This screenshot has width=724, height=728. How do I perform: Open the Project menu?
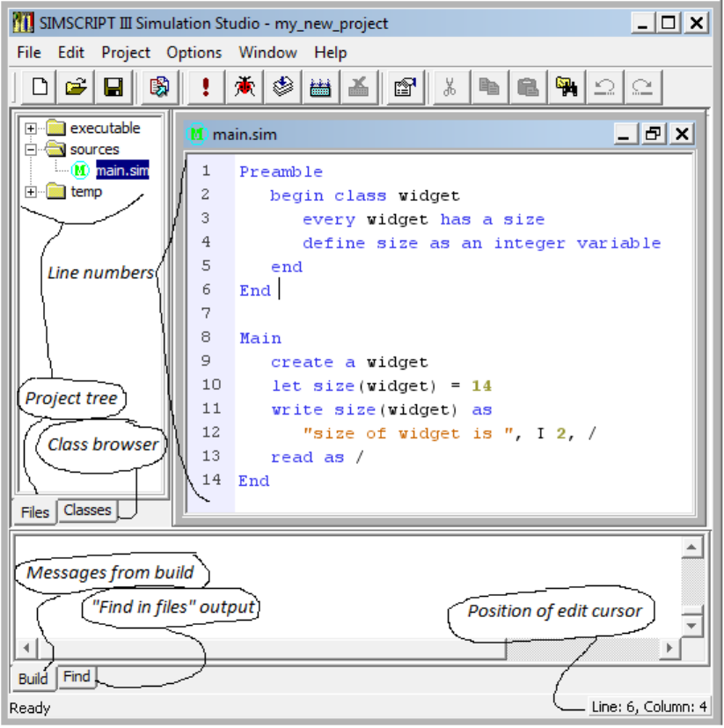tap(126, 53)
